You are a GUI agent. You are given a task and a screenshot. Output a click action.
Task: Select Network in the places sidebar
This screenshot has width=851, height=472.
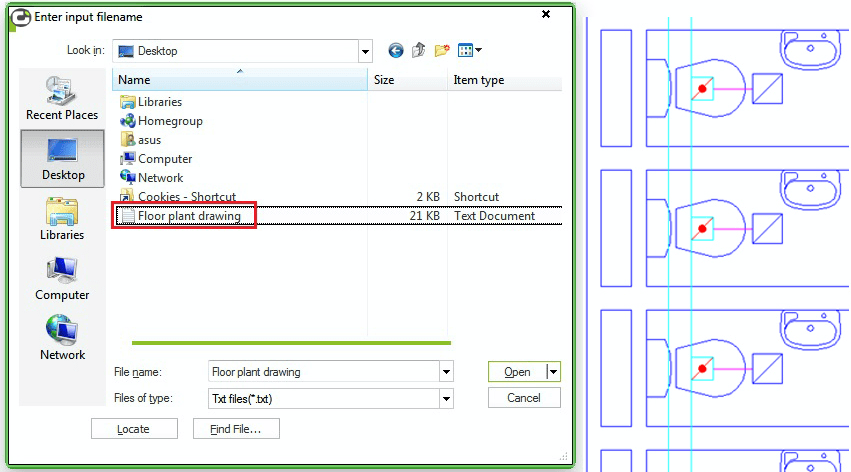click(62, 338)
